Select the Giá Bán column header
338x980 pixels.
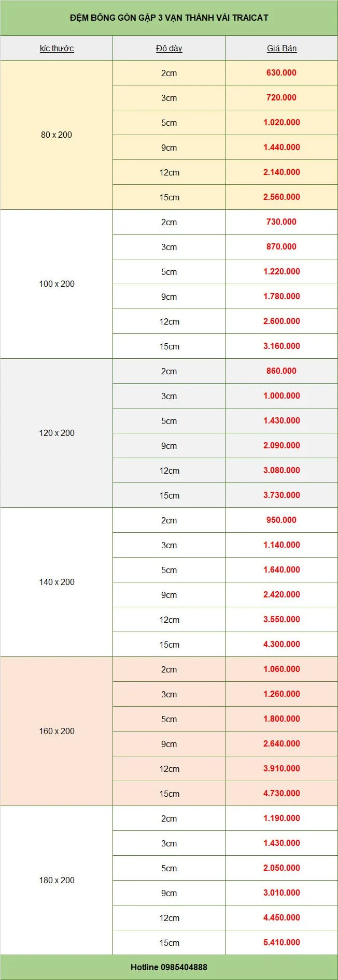281,48
